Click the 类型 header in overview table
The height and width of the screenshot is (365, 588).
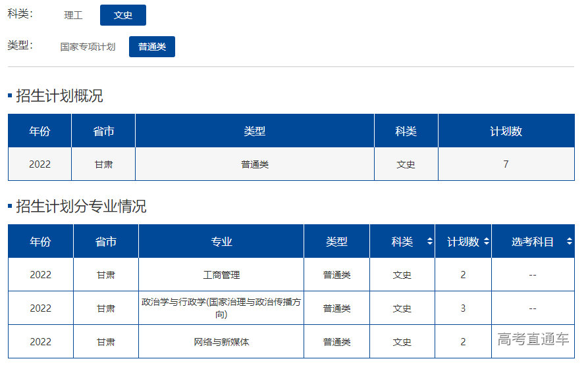(254, 131)
